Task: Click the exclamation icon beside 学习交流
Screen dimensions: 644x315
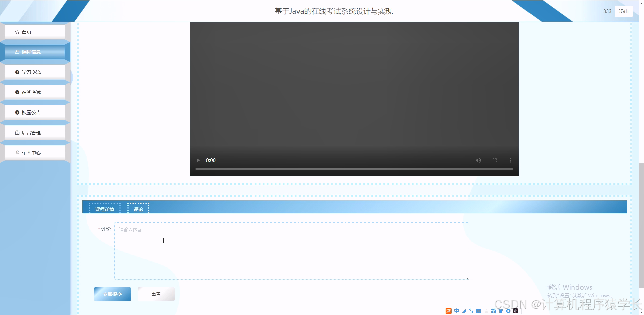Action: (x=17, y=72)
